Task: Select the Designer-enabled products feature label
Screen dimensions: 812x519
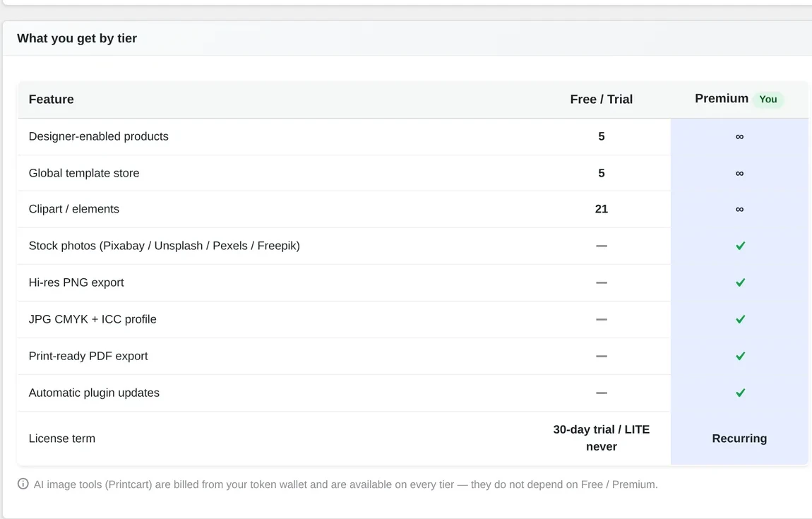Action: pos(98,136)
